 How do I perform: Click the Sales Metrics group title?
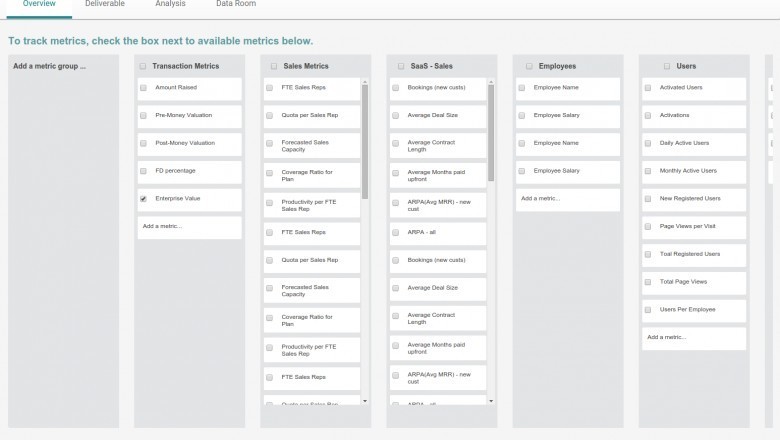click(x=306, y=66)
